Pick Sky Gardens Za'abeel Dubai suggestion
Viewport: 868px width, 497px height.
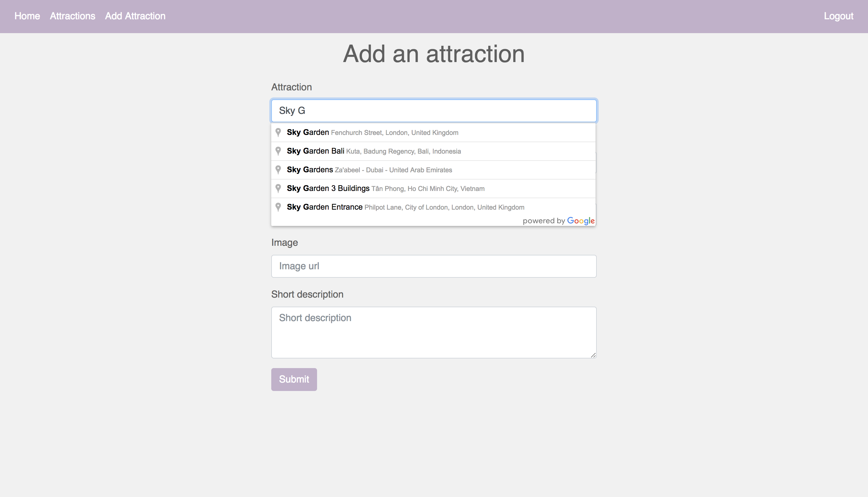369,170
